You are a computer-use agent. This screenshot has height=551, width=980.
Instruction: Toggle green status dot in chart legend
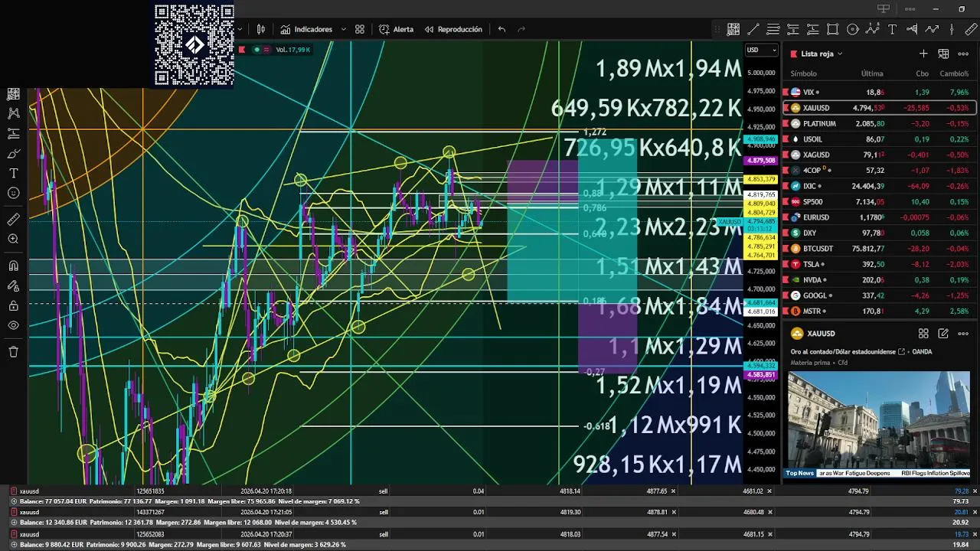(x=256, y=50)
